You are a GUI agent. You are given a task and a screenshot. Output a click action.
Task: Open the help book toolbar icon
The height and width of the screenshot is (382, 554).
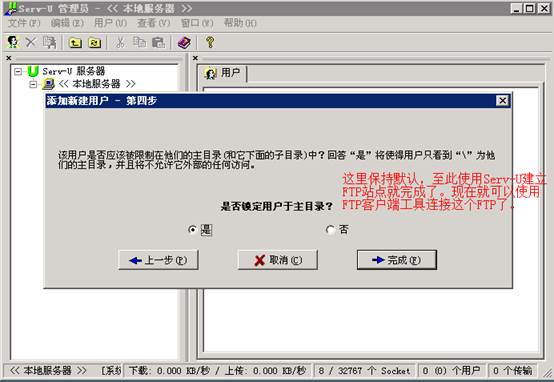click(x=184, y=43)
